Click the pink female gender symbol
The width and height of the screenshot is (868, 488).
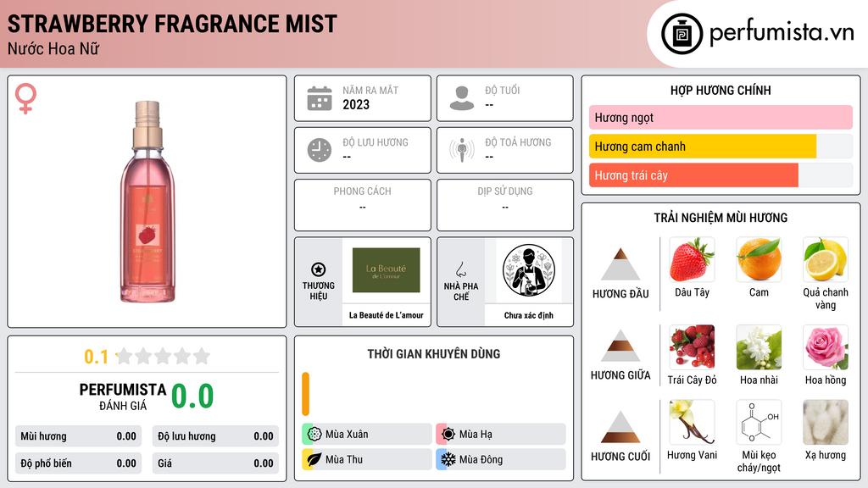point(25,98)
